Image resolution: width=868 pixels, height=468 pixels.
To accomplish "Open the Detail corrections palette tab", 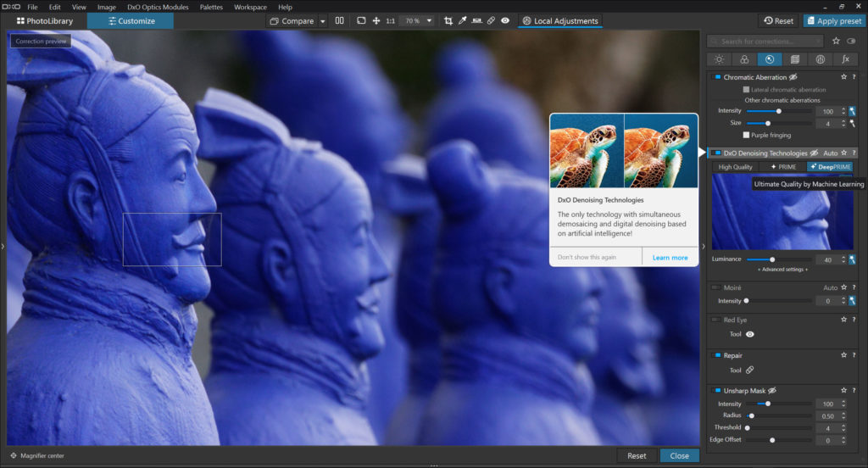I will click(770, 59).
